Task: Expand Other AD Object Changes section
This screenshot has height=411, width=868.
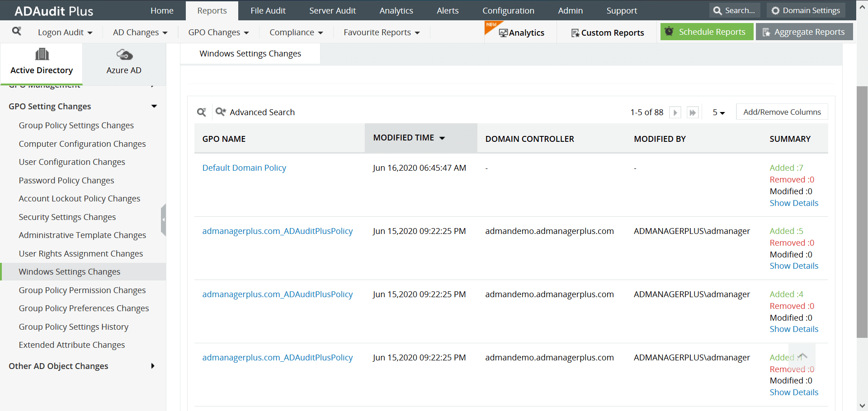Action: coord(153,366)
